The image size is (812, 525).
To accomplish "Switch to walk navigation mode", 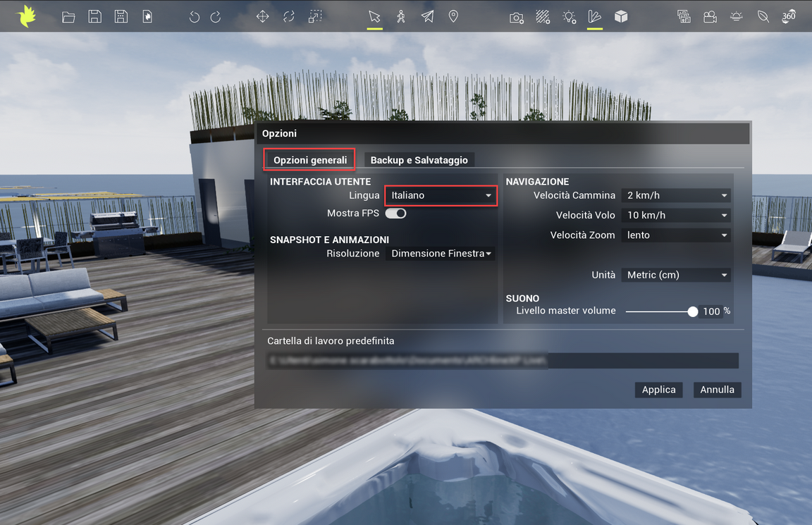I will click(x=401, y=17).
